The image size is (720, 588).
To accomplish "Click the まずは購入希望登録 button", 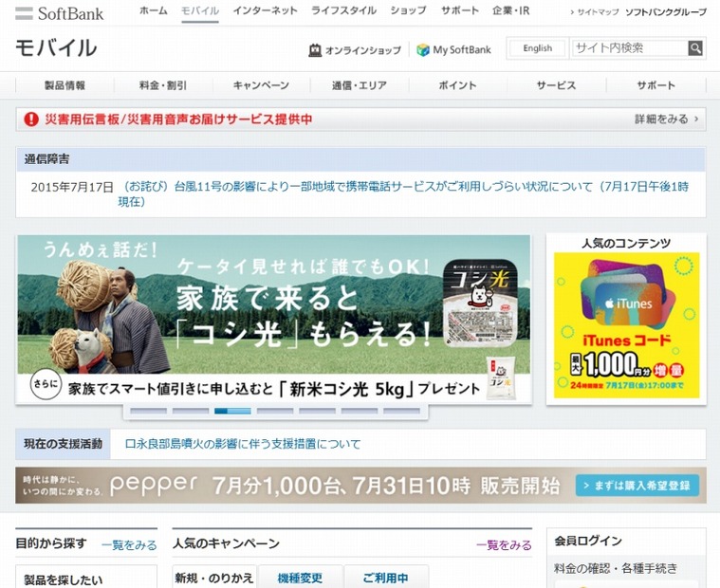I will (637, 486).
